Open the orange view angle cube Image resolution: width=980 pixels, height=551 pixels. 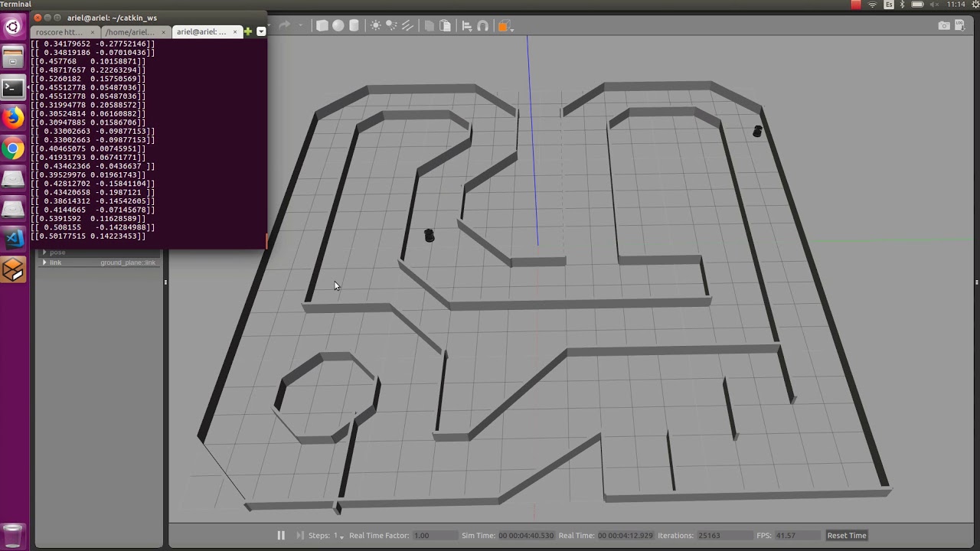click(x=503, y=25)
